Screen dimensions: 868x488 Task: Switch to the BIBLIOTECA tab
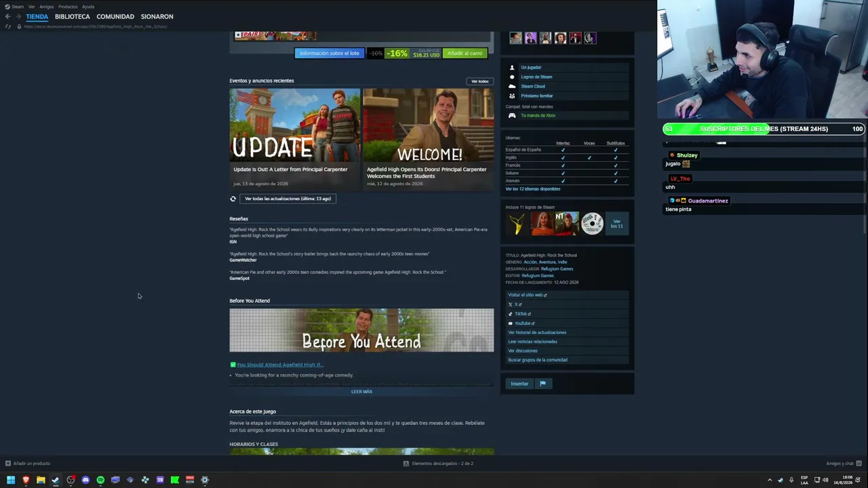click(x=73, y=16)
